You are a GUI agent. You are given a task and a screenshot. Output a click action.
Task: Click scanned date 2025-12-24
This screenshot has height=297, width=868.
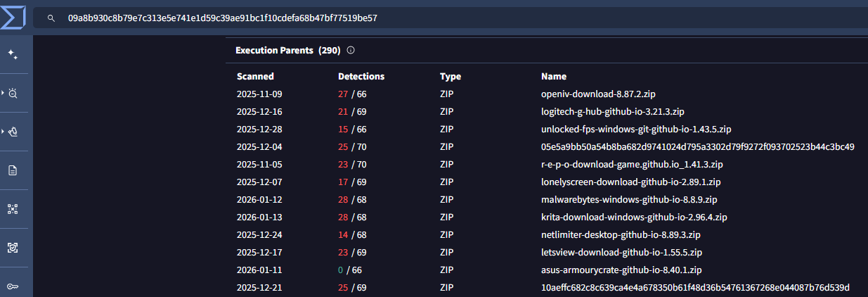pos(259,234)
